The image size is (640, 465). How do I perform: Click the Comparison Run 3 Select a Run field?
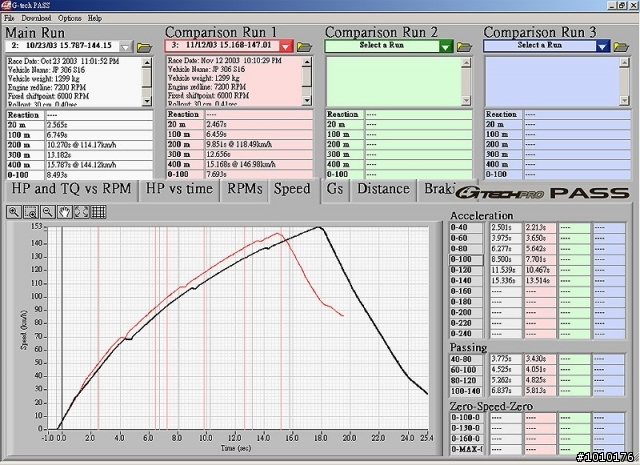[540, 46]
